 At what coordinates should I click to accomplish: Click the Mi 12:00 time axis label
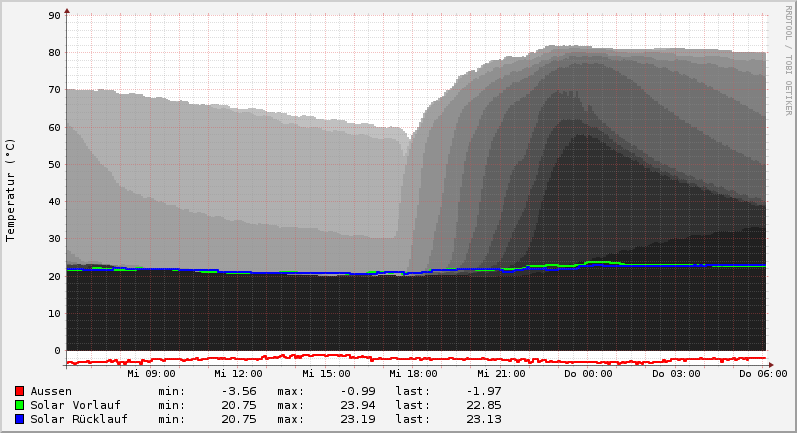(x=239, y=374)
